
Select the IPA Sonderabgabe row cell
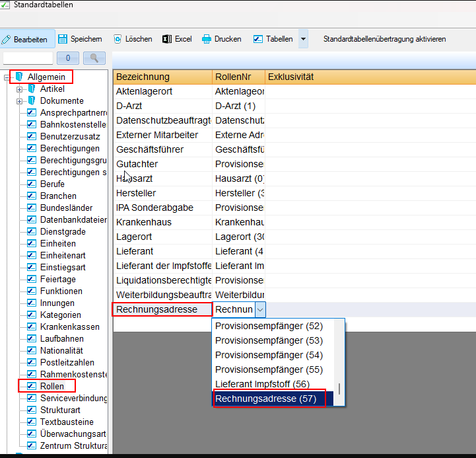(162, 208)
